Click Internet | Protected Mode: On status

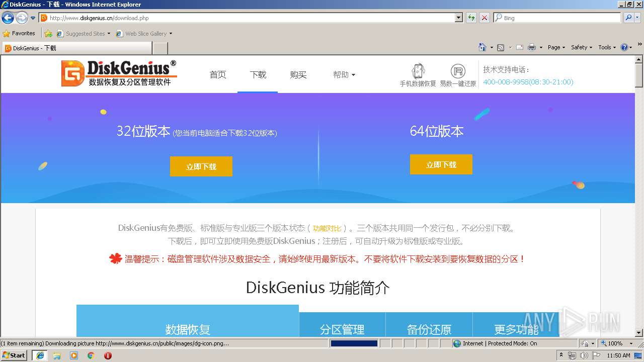click(x=495, y=343)
